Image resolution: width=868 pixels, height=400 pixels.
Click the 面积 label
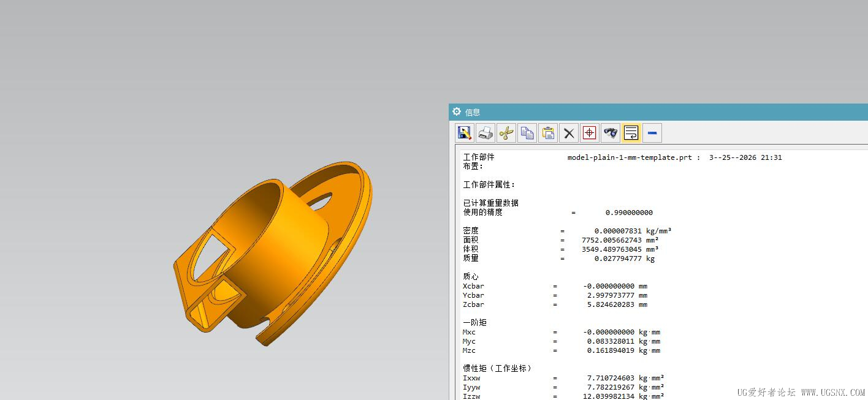[x=471, y=240]
